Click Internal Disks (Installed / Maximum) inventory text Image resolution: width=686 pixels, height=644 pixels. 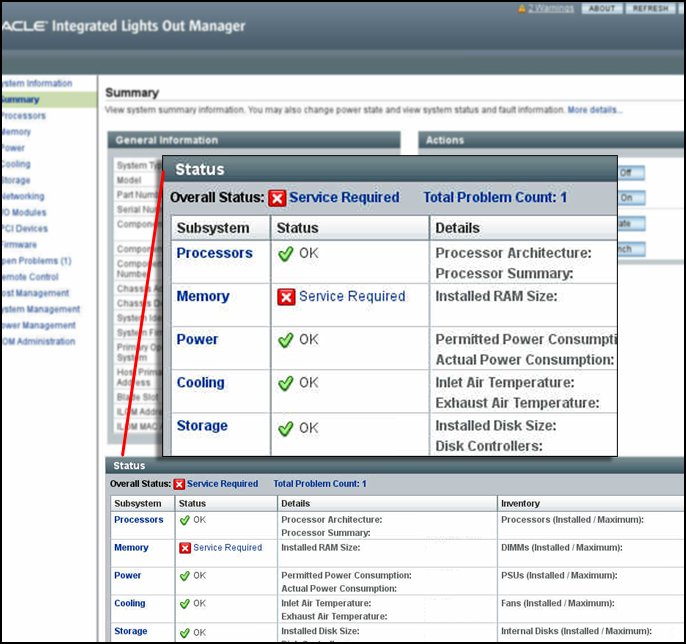coord(576,631)
